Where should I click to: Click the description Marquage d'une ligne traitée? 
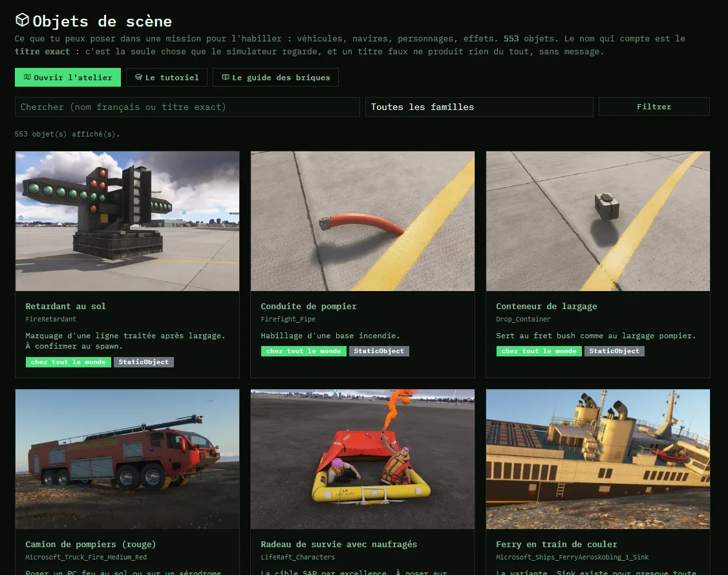point(125,341)
